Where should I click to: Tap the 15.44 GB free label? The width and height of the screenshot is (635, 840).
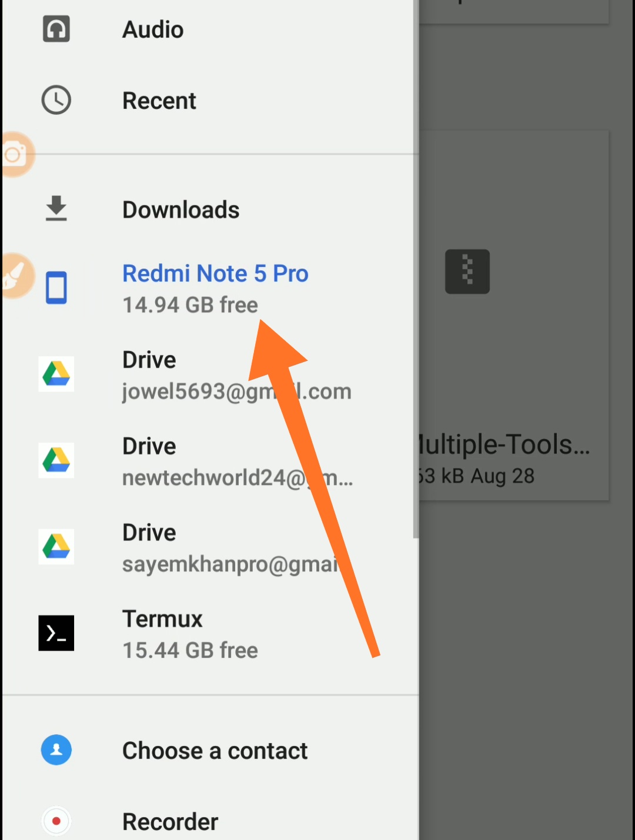pos(190,650)
